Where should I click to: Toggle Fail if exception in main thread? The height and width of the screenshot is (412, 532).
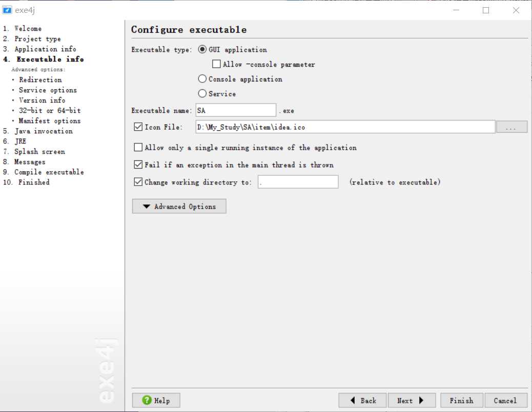coord(138,165)
